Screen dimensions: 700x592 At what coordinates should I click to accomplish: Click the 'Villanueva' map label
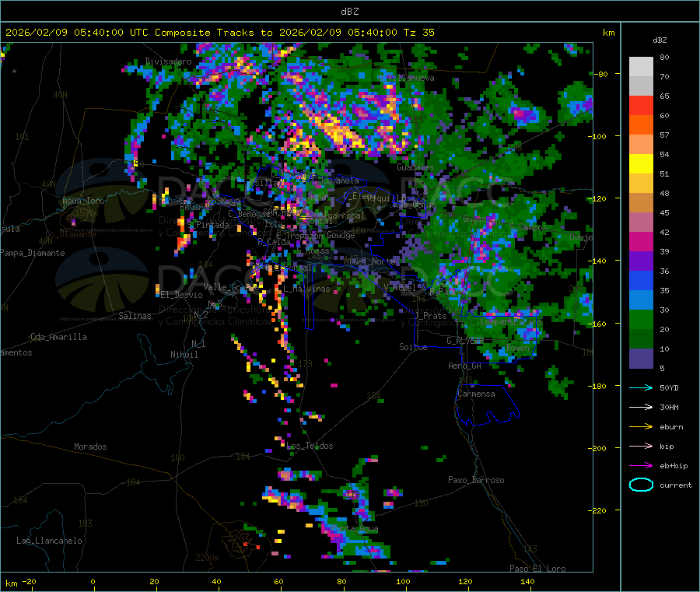(410, 78)
